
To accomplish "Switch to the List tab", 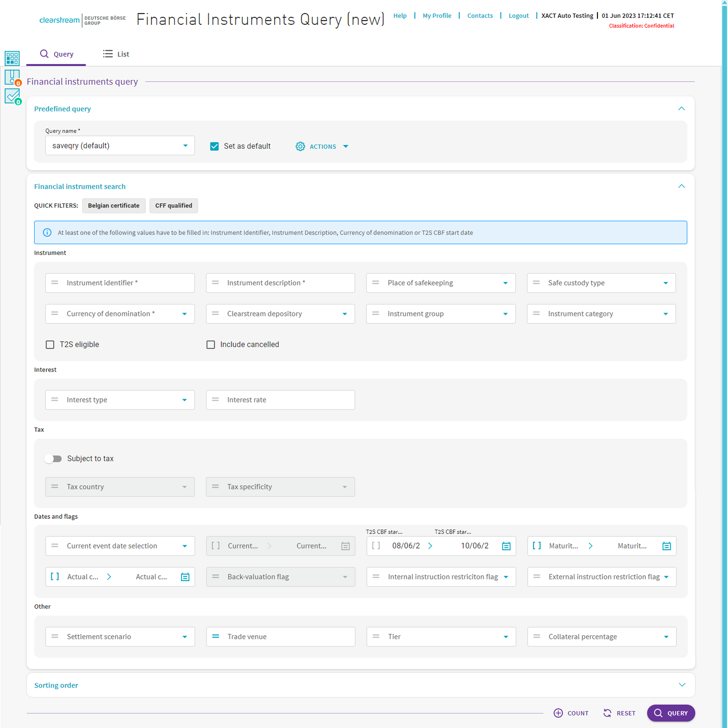I will point(116,54).
